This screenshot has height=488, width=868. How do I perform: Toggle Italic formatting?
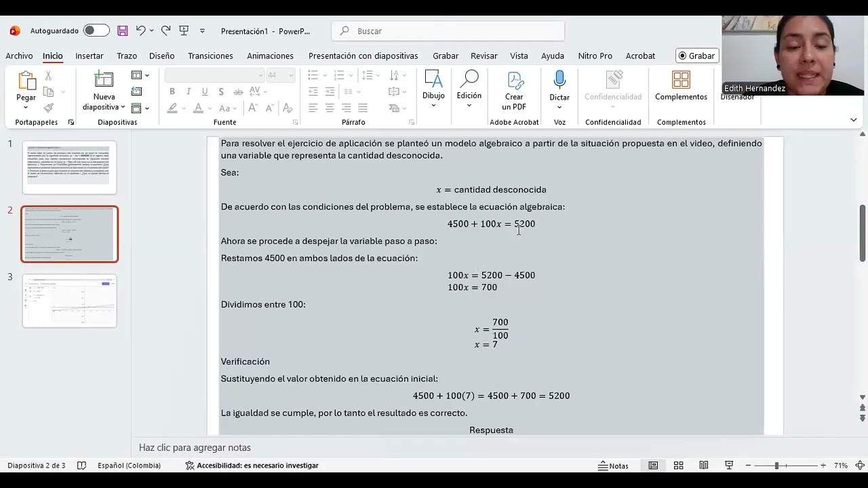point(189,91)
